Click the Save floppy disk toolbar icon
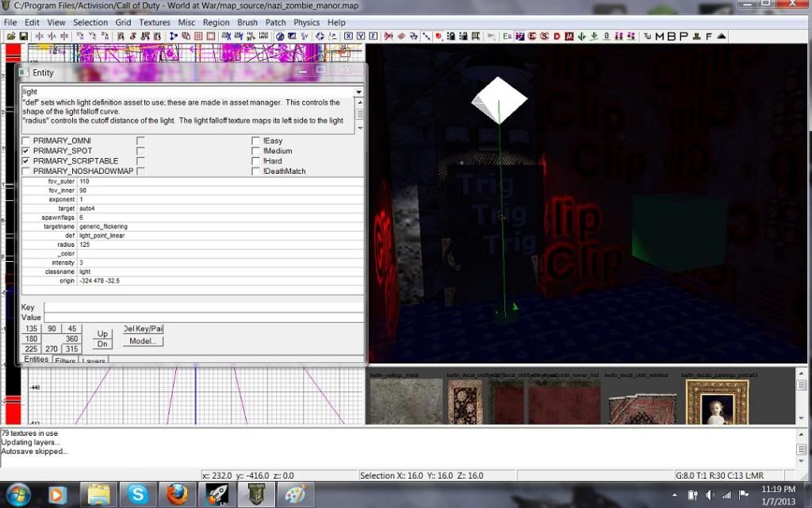 pos(23,37)
